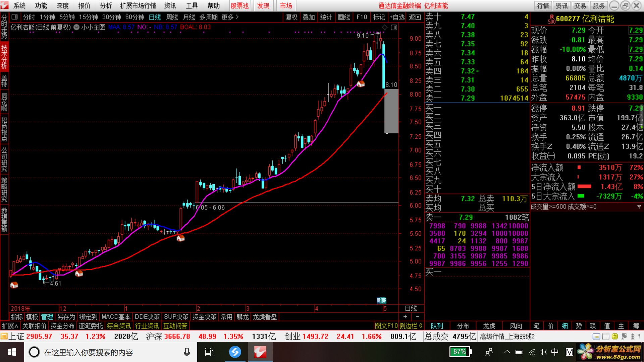Toggle the 笔 tick view button
The height and width of the screenshot is (362, 644).
(537, 326)
